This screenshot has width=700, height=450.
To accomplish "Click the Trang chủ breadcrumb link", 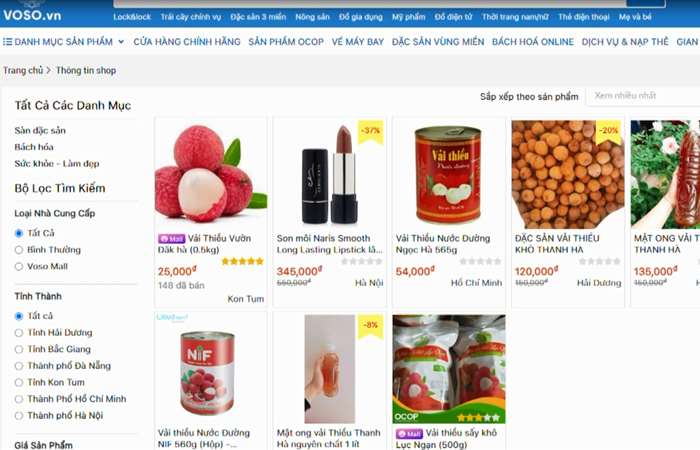I will point(23,70).
